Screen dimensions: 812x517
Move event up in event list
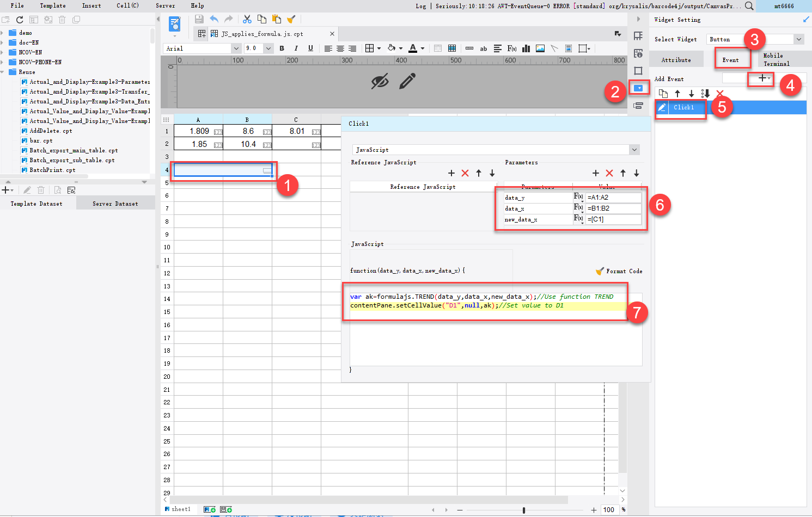pyautogui.click(x=677, y=94)
